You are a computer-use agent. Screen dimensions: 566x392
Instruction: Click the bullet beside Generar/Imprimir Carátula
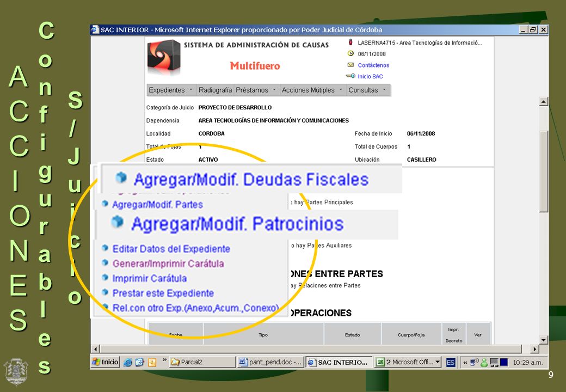(x=105, y=262)
